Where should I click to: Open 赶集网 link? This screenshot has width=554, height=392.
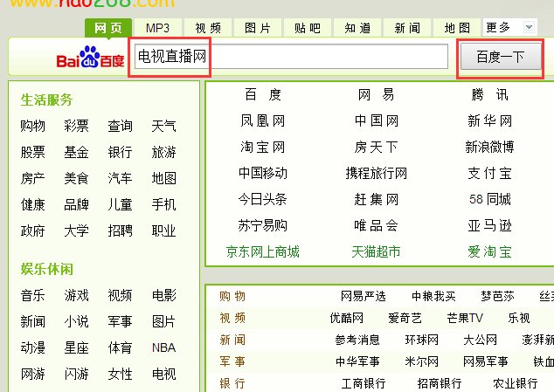(376, 199)
